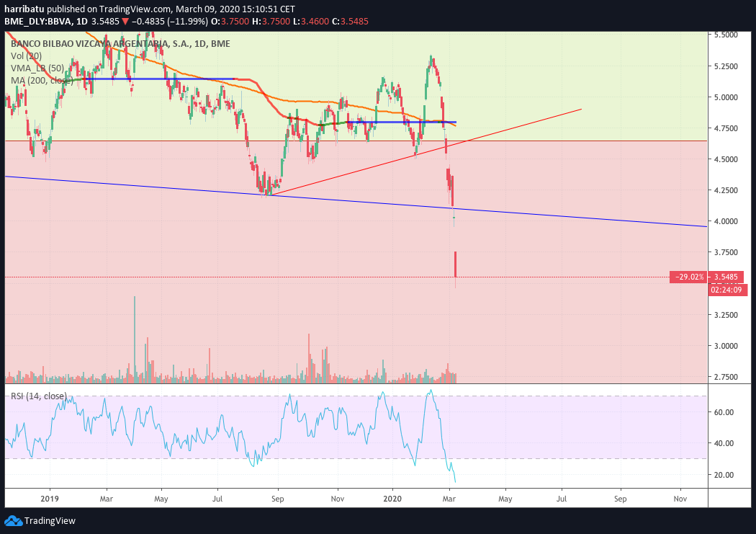Select the MA (200, close) indicator label
This screenshot has height=534, width=756.
coord(42,80)
